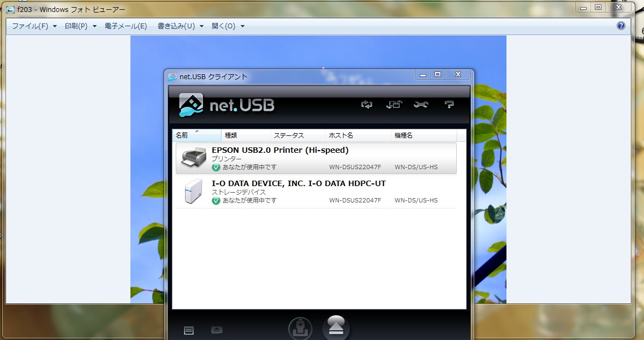Open the 開く(O) menu
The image size is (644, 340).
pyautogui.click(x=223, y=26)
